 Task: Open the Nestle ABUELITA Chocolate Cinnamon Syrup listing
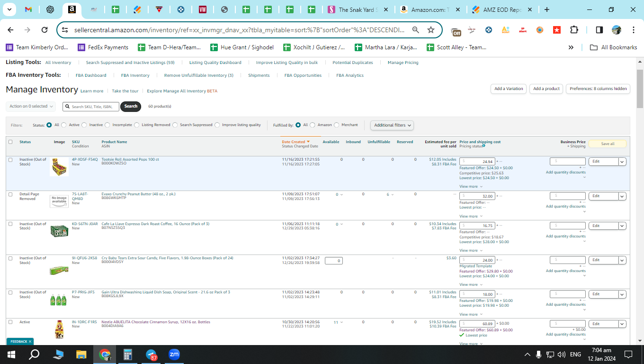tap(156, 322)
